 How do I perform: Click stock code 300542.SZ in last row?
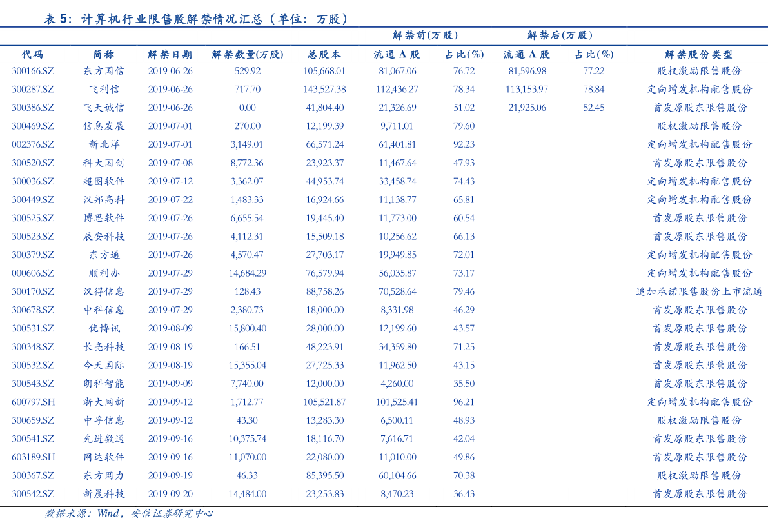tap(33, 494)
